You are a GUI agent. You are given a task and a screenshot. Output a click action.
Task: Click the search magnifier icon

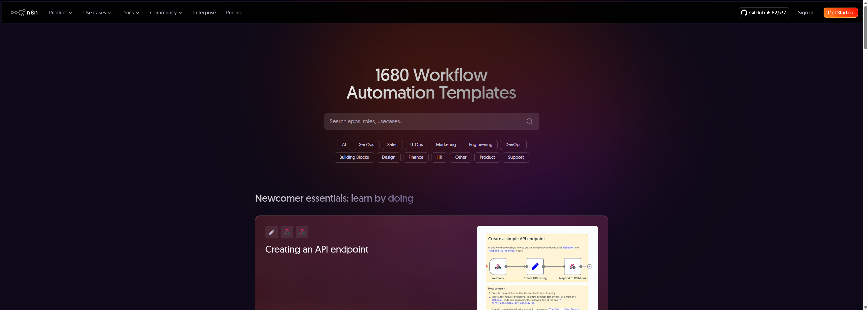pyautogui.click(x=529, y=121)
